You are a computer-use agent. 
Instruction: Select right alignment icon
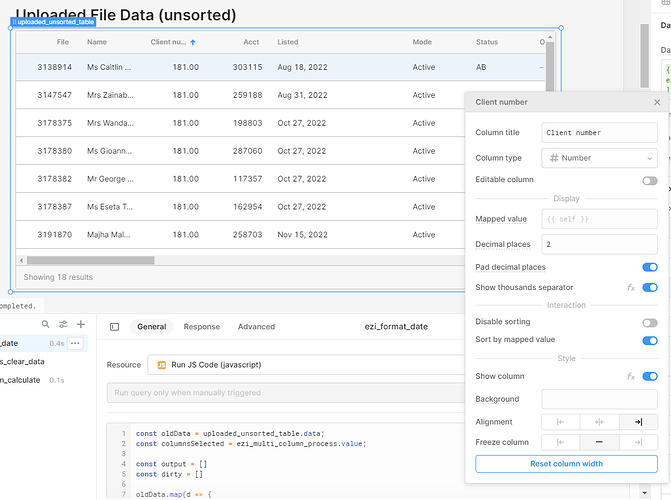pyautogui.click(x=638, y=422)
